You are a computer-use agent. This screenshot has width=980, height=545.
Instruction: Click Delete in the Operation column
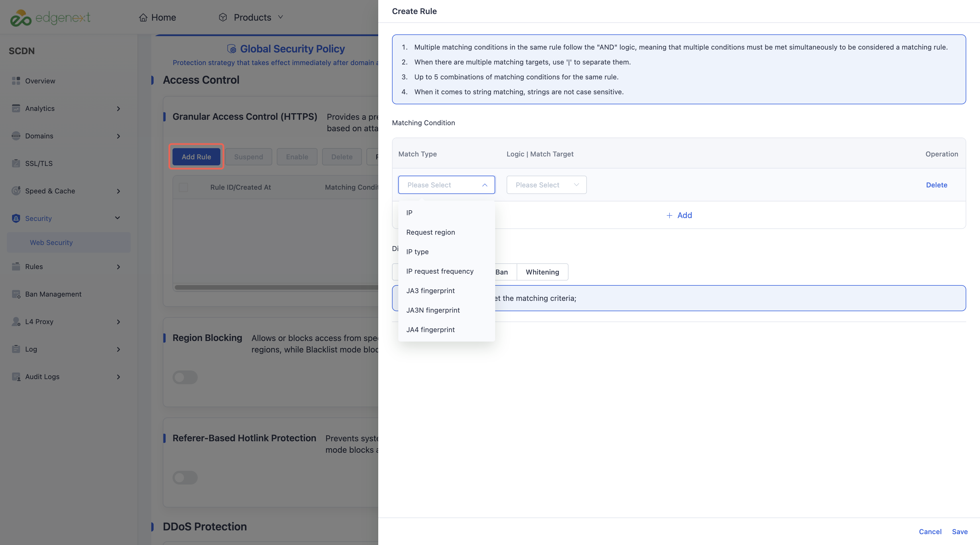[936, 185]
